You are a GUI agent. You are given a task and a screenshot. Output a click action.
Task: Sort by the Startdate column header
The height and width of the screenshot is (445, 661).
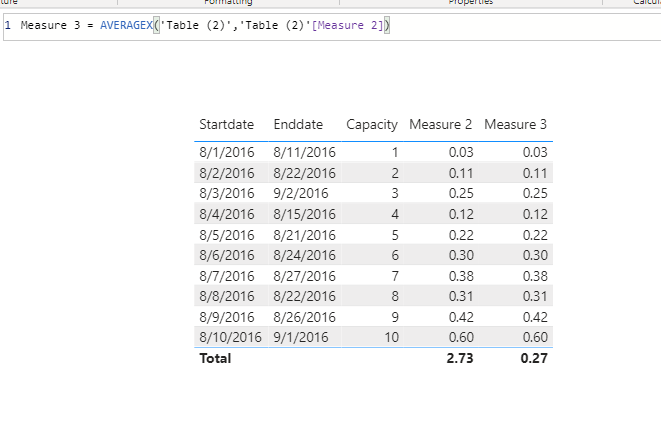226,124
